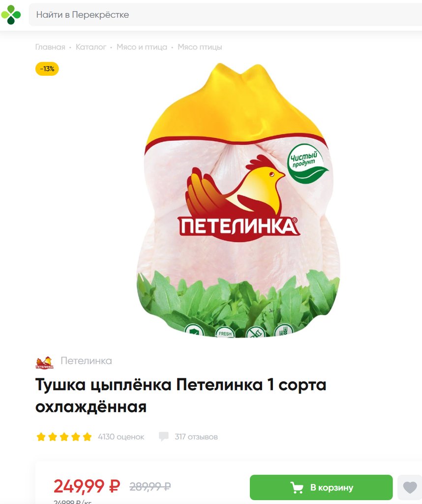Navigate to 'Мясо птицы' breadcrumb
This screenshot has height=504, width=422.
200,47
